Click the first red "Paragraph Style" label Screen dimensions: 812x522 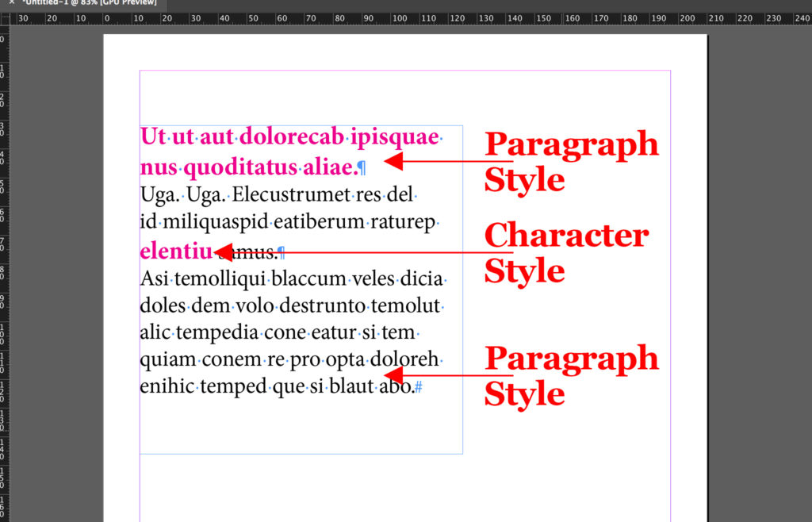click(x=571, y=160)
